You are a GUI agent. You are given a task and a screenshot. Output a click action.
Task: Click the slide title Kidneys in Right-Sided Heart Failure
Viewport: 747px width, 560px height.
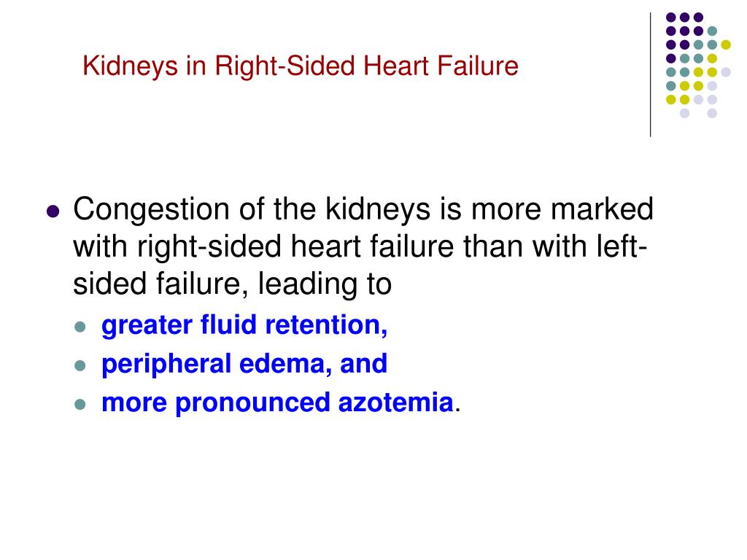click(300, 66)
